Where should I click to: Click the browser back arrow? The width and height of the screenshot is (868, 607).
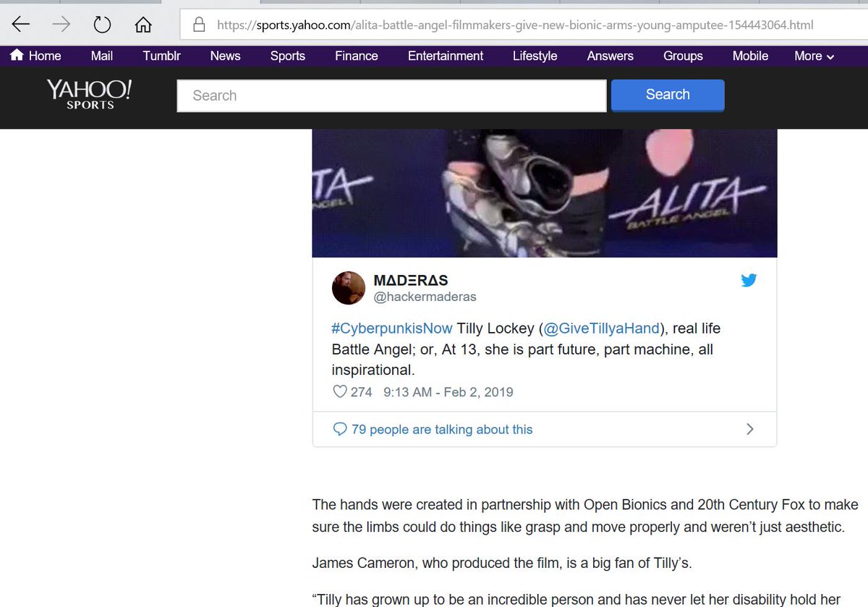pyautogui.click(x=21, y=25)
